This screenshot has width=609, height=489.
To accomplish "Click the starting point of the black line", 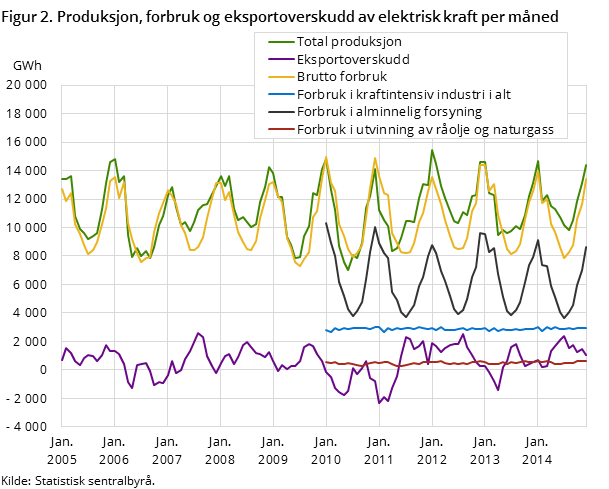I will tap(327, 223).
